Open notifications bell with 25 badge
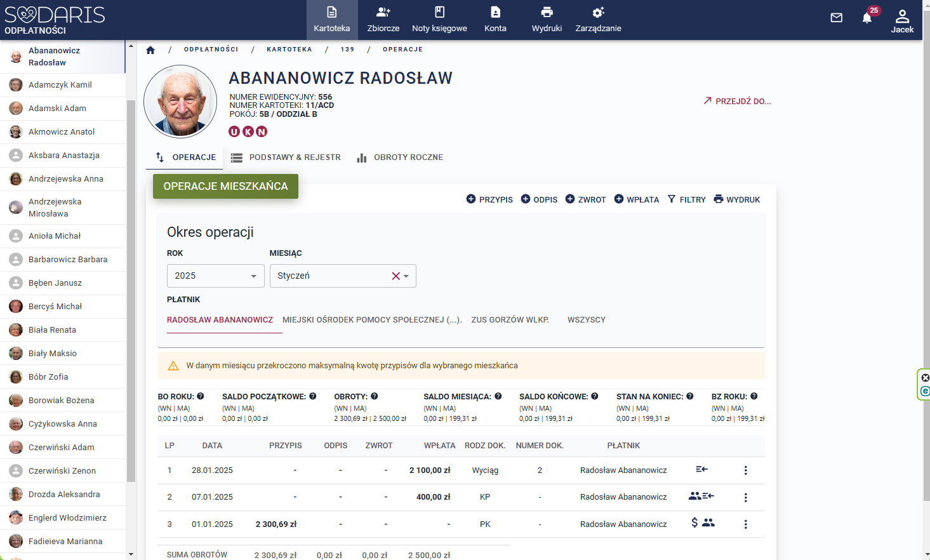 [867, 18]
